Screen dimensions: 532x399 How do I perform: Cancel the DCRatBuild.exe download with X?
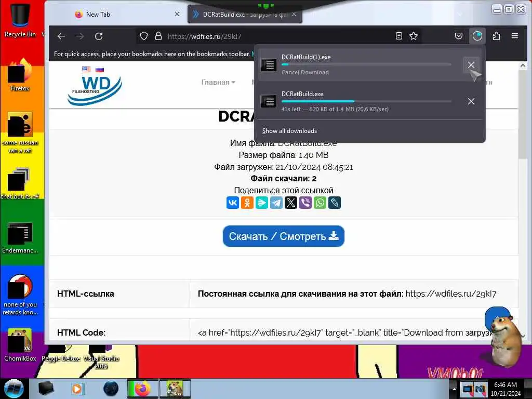pyautogui.click(x=471, y=101)
